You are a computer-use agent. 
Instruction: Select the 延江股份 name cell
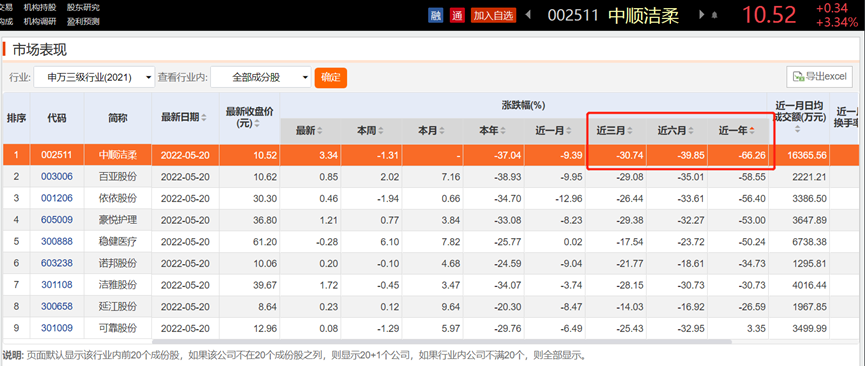pos(118,306)
